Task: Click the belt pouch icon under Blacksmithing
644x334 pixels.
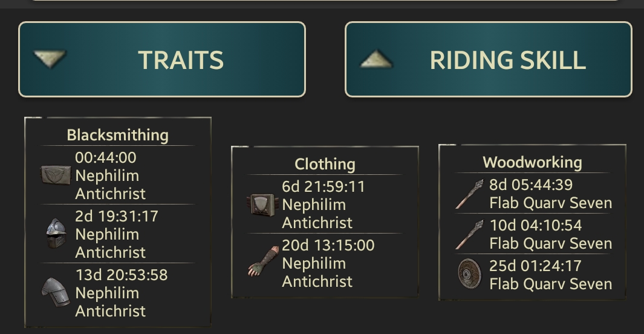Action: tap(56, 175)
